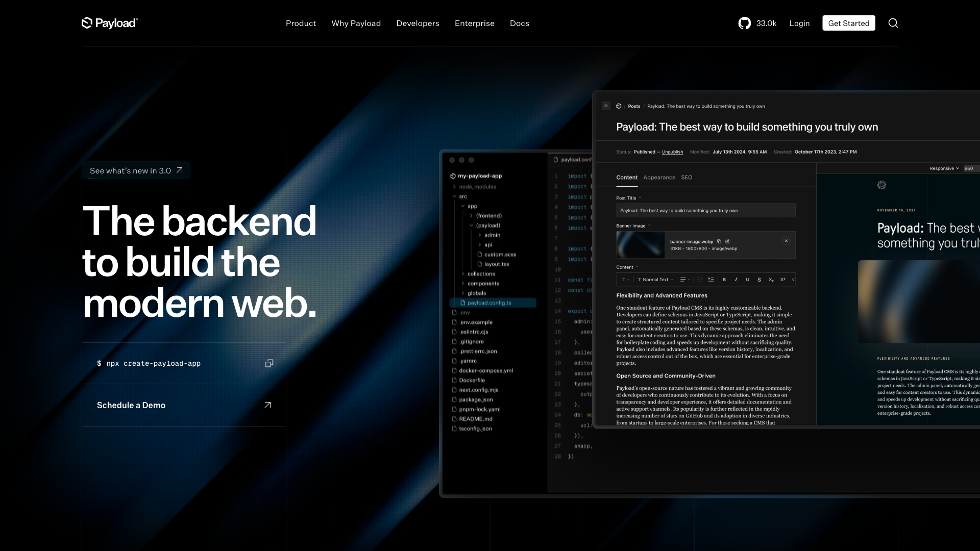
Task: Open the text alignment dropdown in editor
Action: (685, 280)
